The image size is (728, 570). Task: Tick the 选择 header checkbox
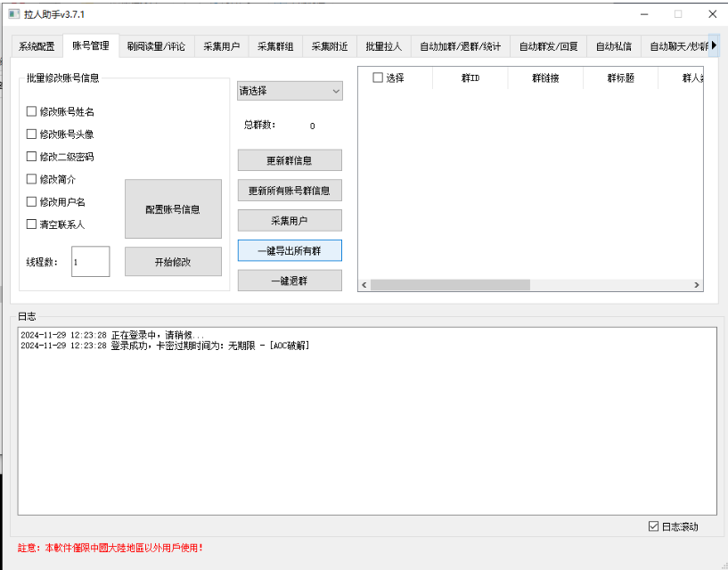(x=378, y=78)
